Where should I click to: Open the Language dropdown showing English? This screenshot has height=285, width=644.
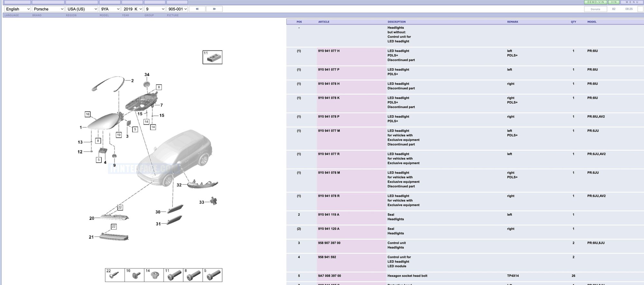coord(17,9)
